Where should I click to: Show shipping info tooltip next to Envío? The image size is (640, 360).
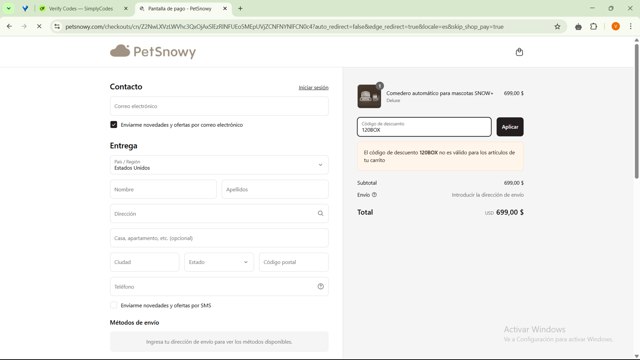click(374, 195)
